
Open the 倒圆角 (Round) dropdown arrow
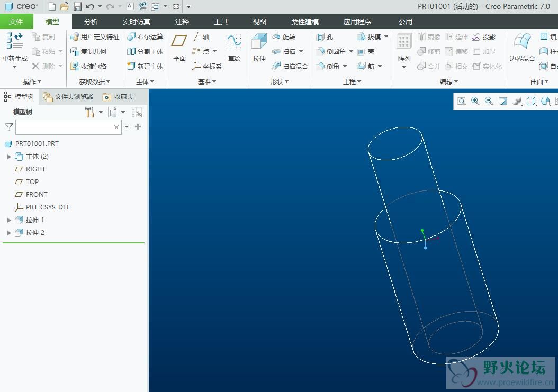click(x=351, y=52)
